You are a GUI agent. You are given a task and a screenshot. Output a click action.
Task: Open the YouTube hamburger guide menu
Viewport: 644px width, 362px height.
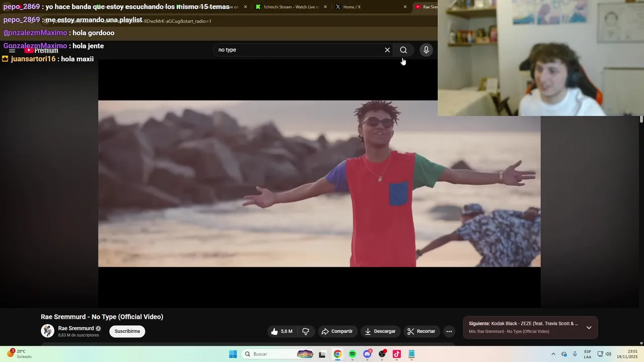[x=12, y=50]
